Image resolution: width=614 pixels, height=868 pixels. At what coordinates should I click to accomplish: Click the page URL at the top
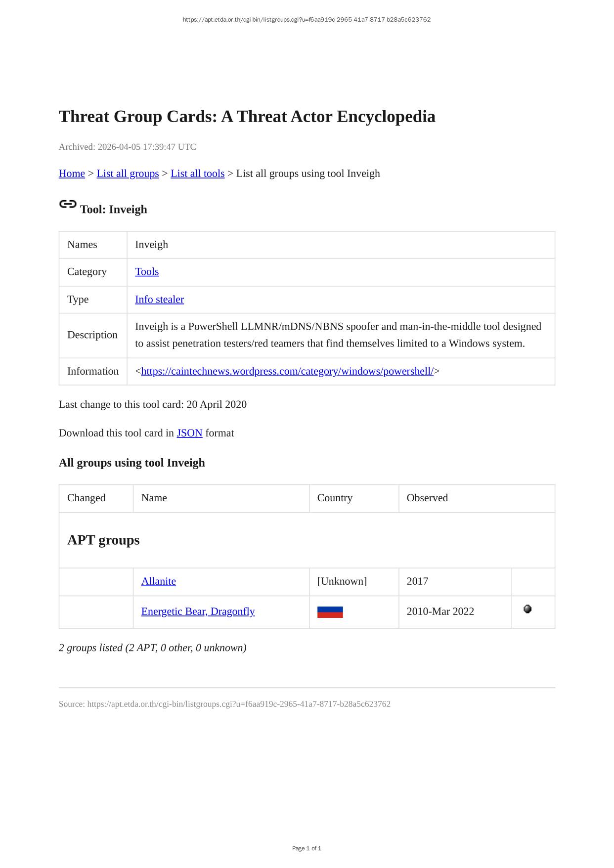(x=307, y=20)
